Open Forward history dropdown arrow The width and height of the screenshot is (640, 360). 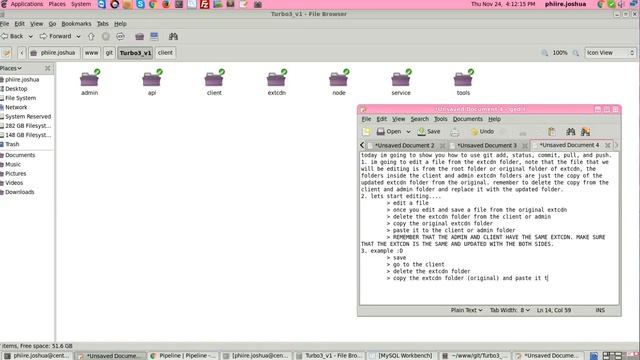coord(78,36)
